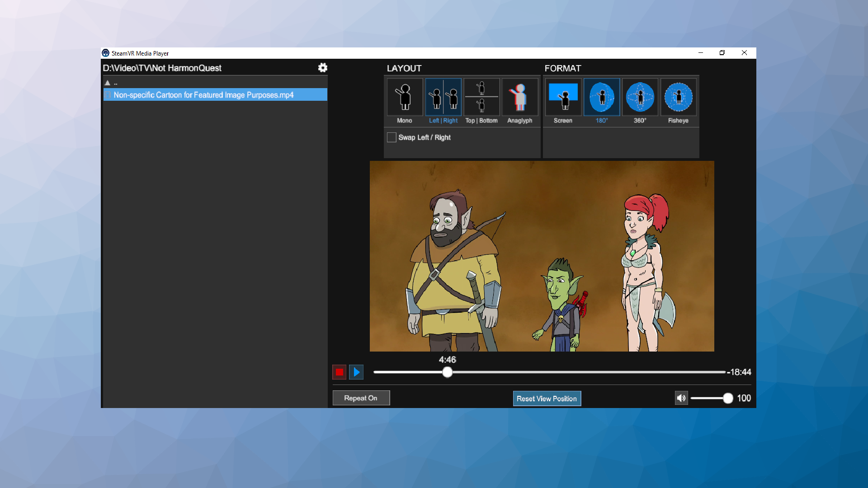Drag the video timeline scrubber position
This screenshot has width=868, height=488.
click(x=447, y=372)
